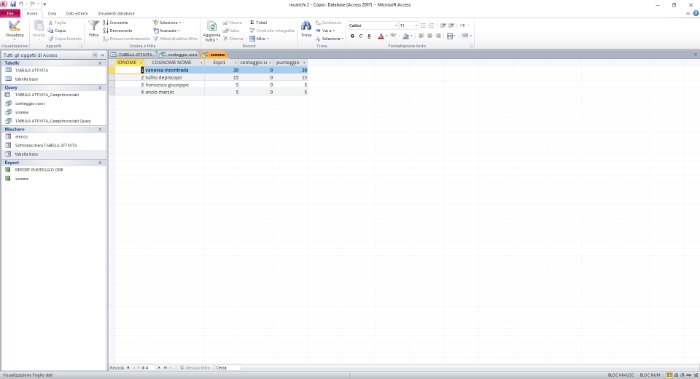Open the Seleziona dropdown in Trova group
The width and height of the screenshot is (700, 379).
[329, 38]
